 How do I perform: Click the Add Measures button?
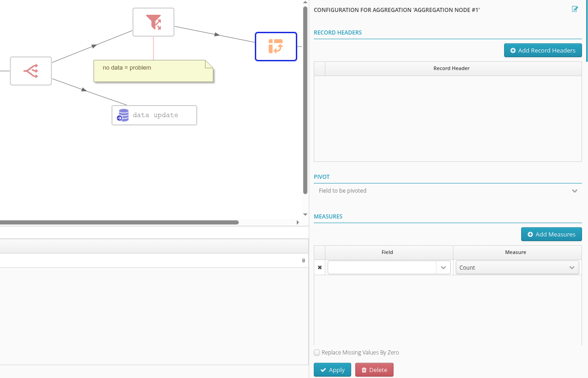(x=552, y=234)
